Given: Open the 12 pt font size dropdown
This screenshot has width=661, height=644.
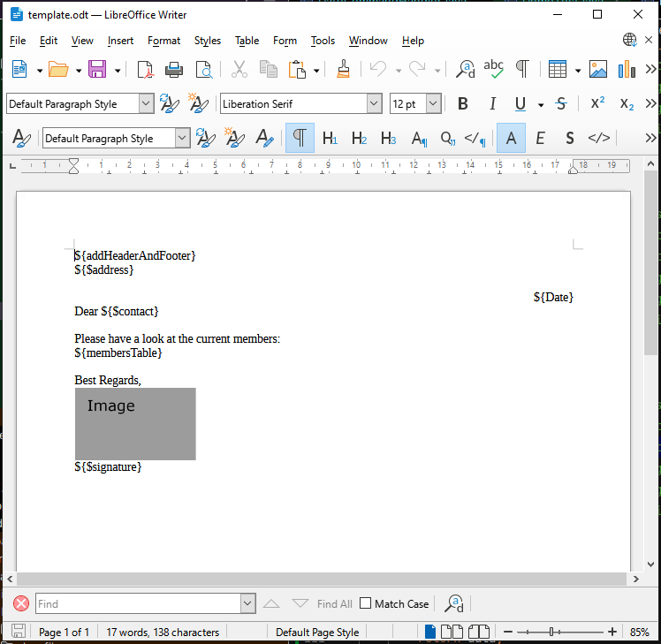Looking at the screenshot, I should (x=433, y=104).
